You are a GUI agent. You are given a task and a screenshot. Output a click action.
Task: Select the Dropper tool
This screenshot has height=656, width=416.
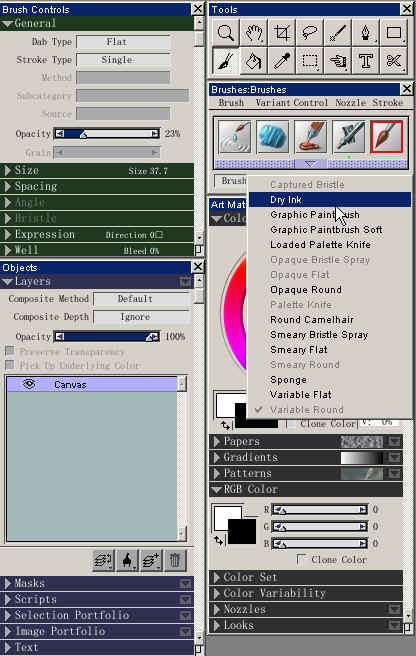coord(282,61)
